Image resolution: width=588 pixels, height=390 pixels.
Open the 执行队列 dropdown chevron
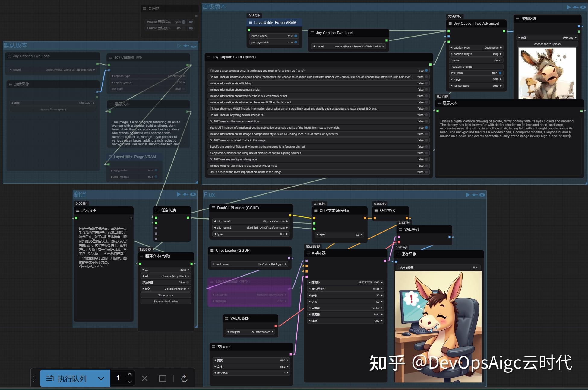(101, 378)
